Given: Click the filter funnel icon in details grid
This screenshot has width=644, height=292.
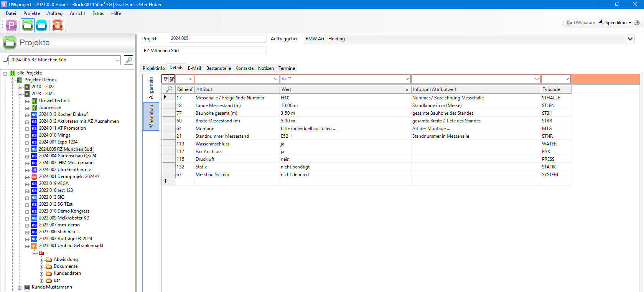Looking at the screenshot, I should click(165, 79).
